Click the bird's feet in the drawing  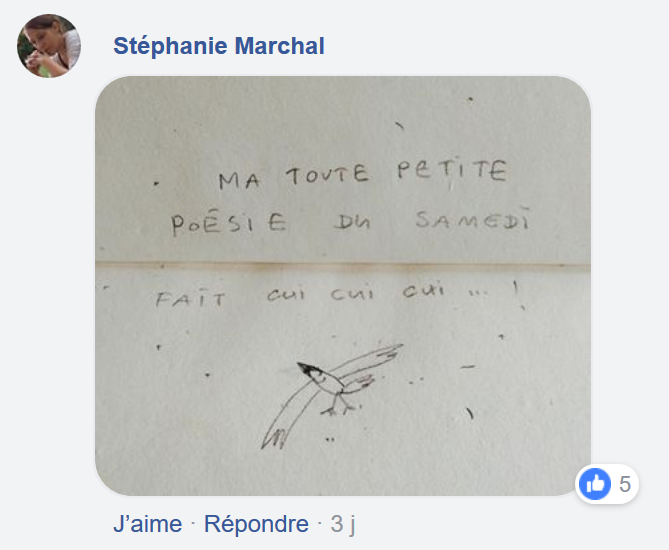click(339, 407)
